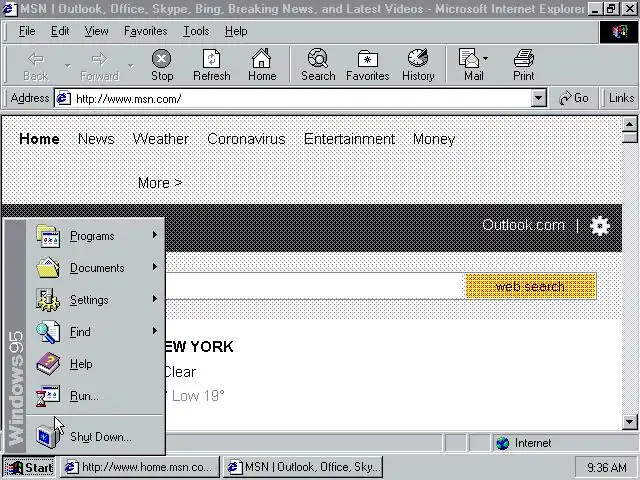Image resolution: width=640 pixels, height=480 pixels.
Task: Click the Low 19° temperature text
Action: 198,396
